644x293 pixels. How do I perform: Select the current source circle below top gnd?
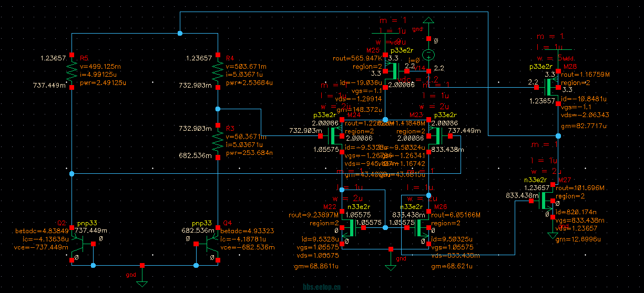point(429,55)
